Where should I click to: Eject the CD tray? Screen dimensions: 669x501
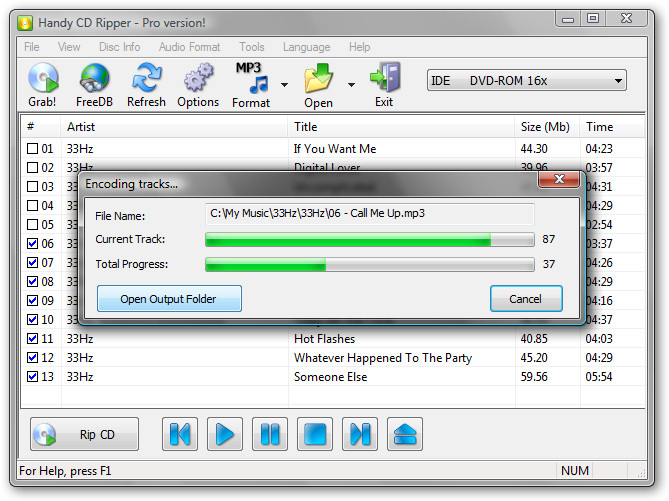click(405, 434)
